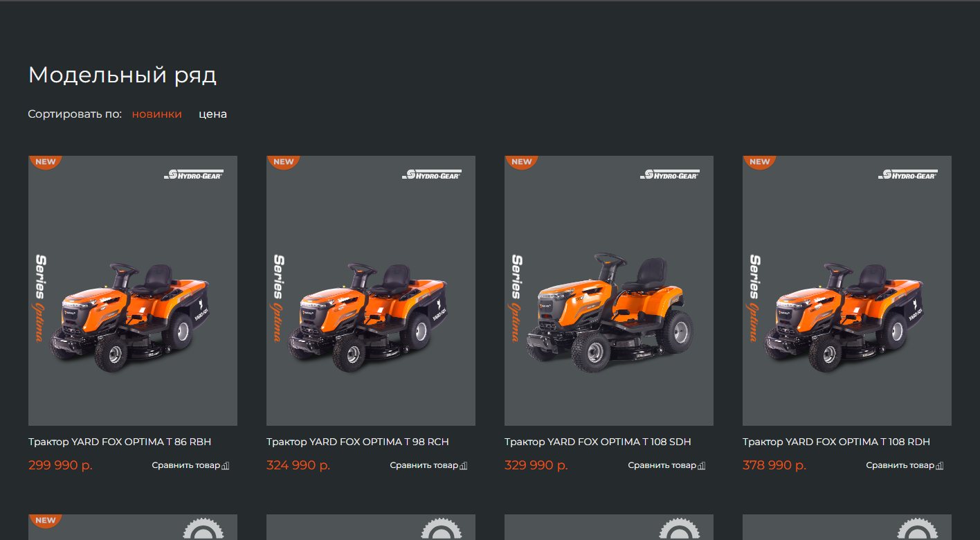Click title Трактор YARD FOX OPTIMA T 108 RDH
The height and width of the screenshot is (540, 980).
(837, 442)
